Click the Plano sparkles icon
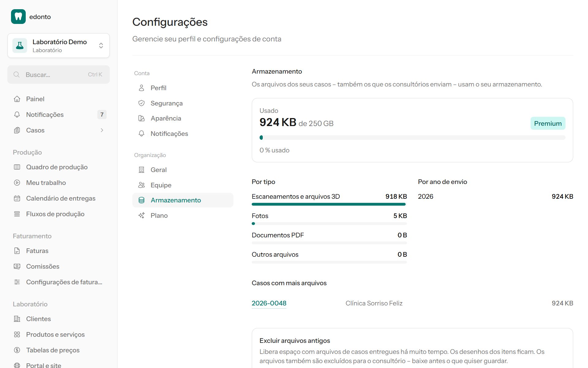588x368 pixels. click(141, 216)
